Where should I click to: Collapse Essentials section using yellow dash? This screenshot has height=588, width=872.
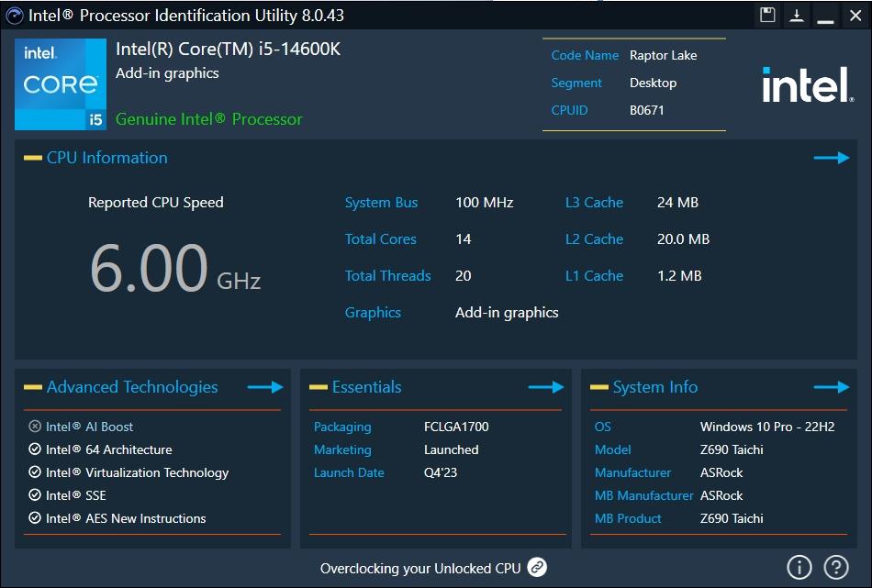point(319,387)
